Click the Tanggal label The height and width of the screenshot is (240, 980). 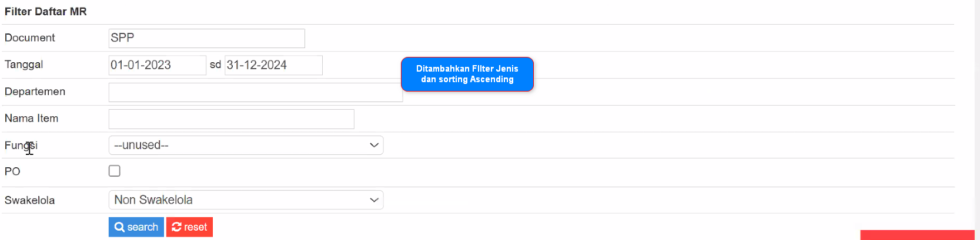pos(24,65)
